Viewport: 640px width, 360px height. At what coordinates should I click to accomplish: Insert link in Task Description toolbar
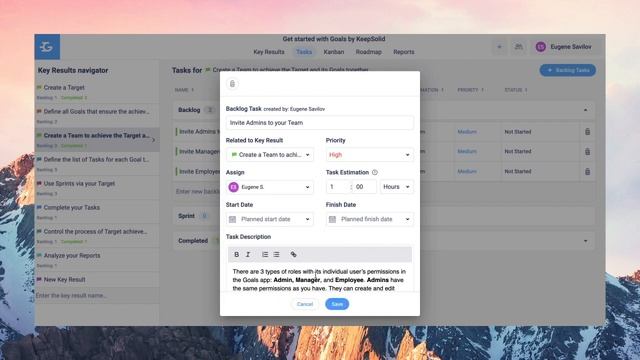click(x=293, y=254)
